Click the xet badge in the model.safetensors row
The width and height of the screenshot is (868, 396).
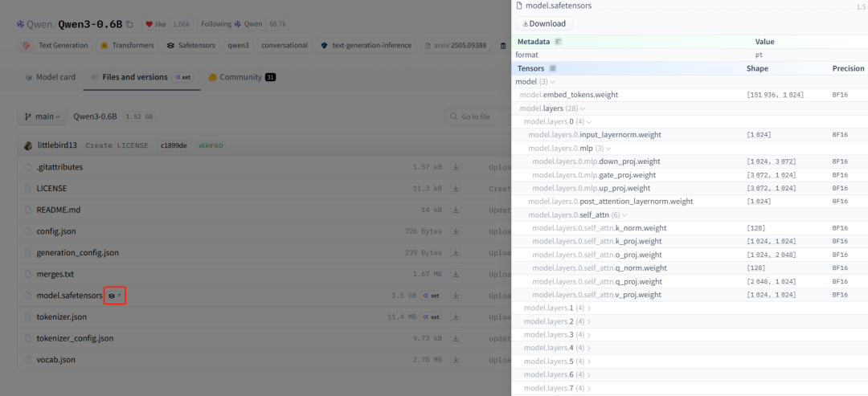tap(432, 296)
